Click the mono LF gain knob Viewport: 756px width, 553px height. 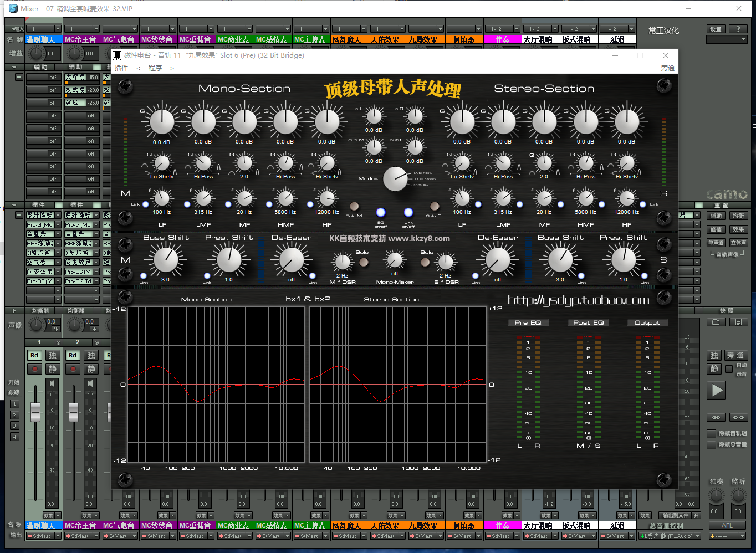tap(162, 122)
